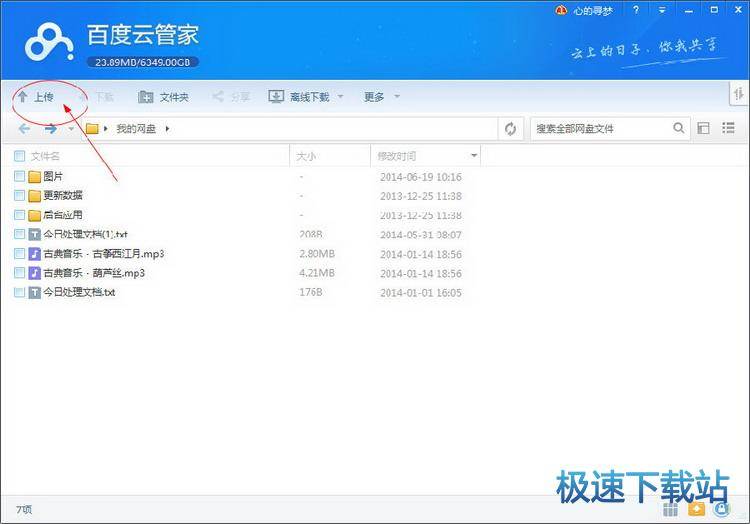The height and width of the screenshot is (524, 750).
Task: Click the 2014-06-19 10:16 date cell
Action: click(x=421, y=177)
